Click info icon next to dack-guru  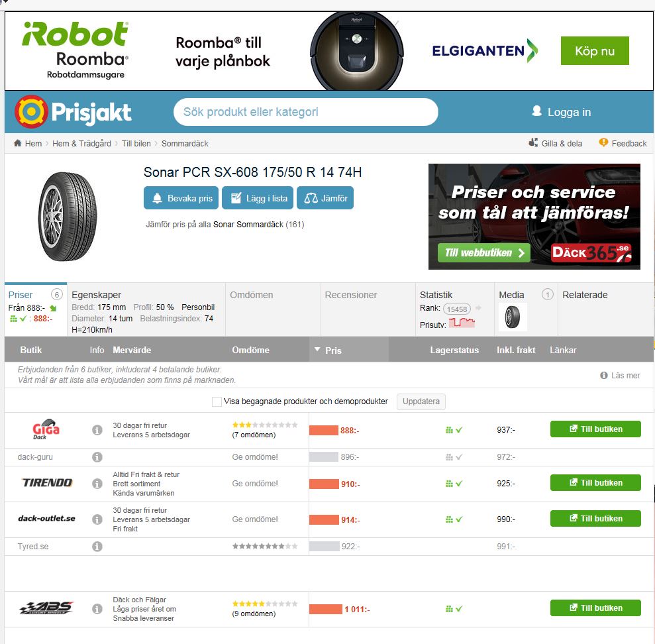pos(97,456)
